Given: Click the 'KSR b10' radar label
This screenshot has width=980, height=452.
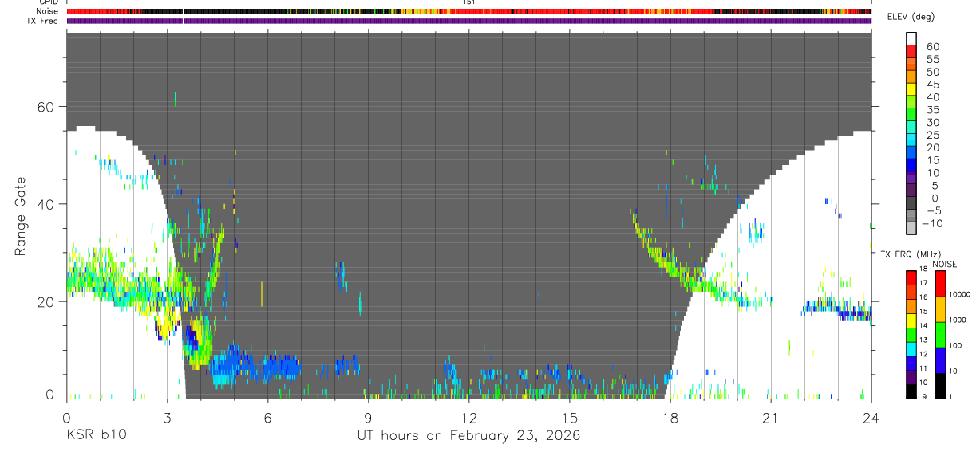Looking at the screenshot, I should click(96, 436).
